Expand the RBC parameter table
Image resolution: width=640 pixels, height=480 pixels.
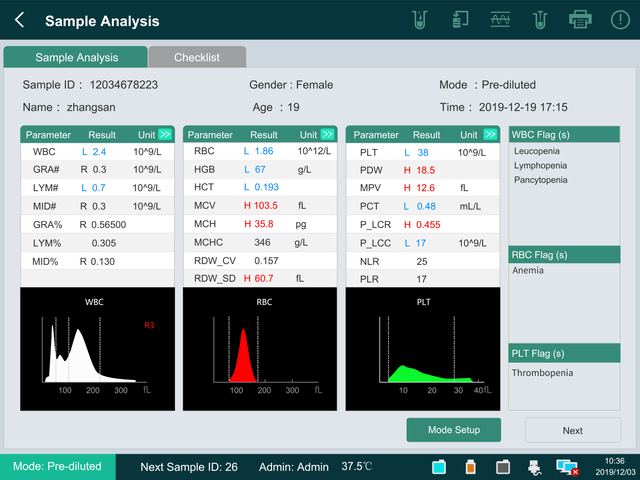click(x=328, y=135)
